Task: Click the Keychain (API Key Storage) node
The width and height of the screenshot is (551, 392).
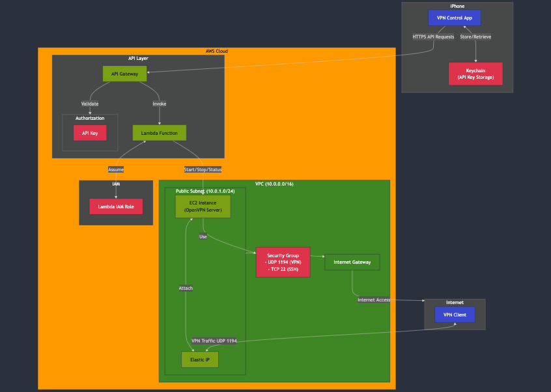Action: click(475, 74)
